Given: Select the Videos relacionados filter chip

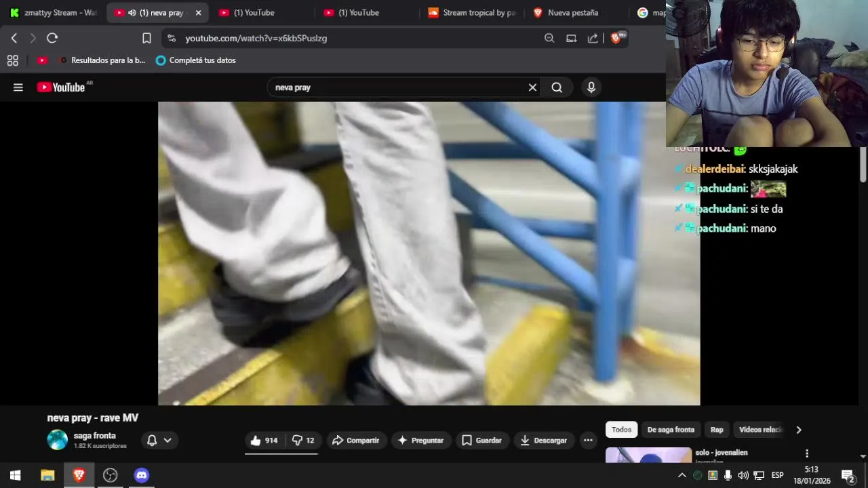Looking at the screenshot, I should 761,430.
